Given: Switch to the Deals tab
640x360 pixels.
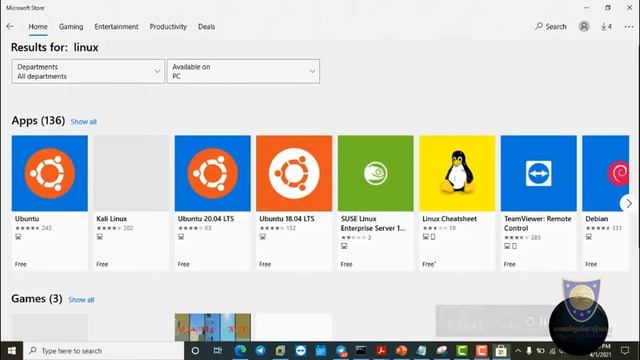Looking at the screenshot, I should point(207,27).
